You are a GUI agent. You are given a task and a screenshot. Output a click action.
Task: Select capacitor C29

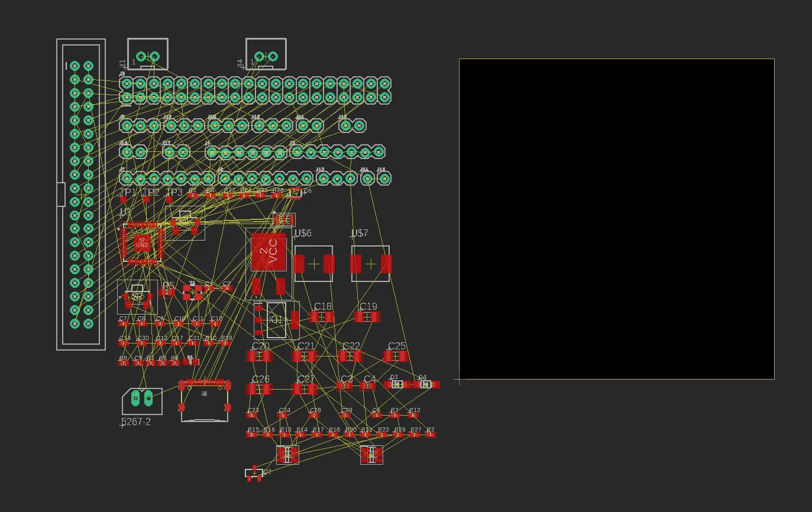click(x=346, y=415)
